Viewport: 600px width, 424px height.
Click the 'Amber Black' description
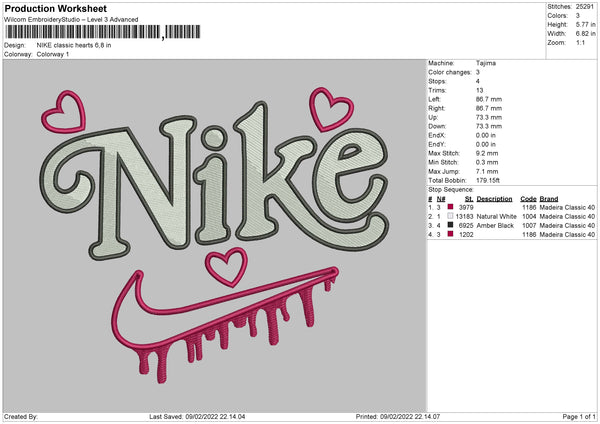click(495, 225)
